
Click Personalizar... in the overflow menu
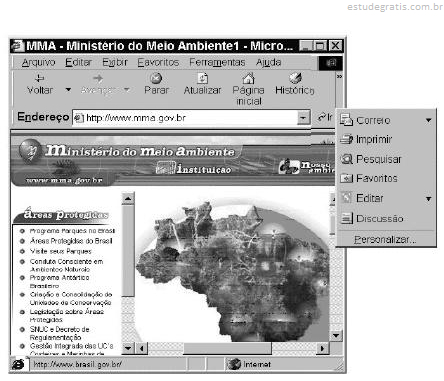pyautogui.click(x=385, y=239)
